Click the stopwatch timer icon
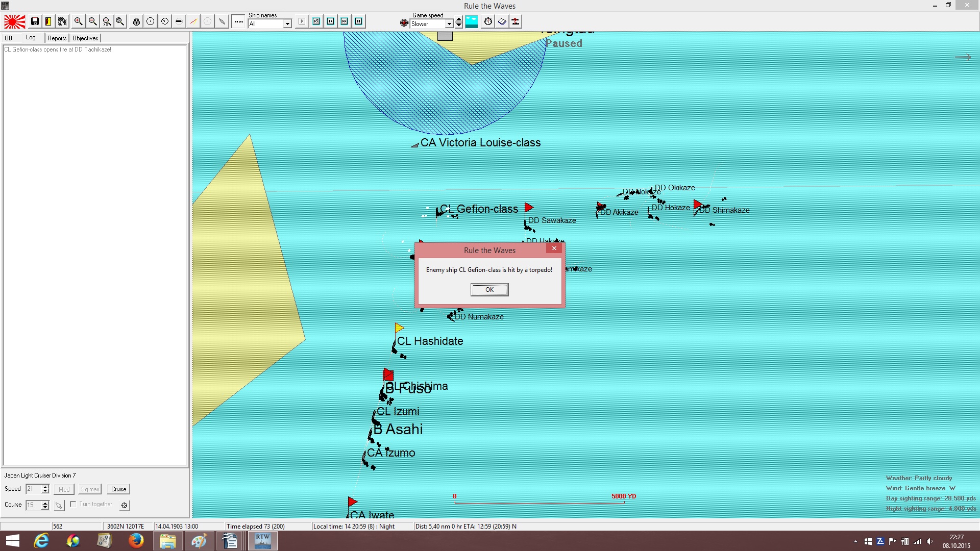 point(488,21)
